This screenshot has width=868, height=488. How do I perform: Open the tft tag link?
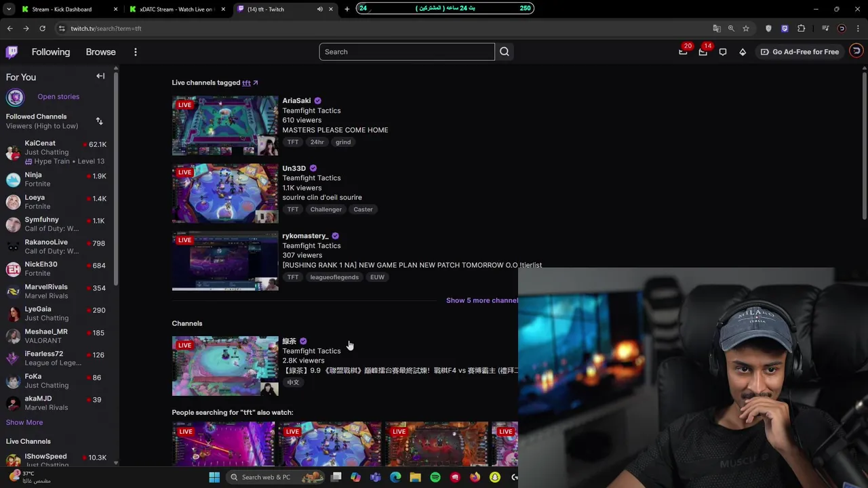[x=246, y=83]
